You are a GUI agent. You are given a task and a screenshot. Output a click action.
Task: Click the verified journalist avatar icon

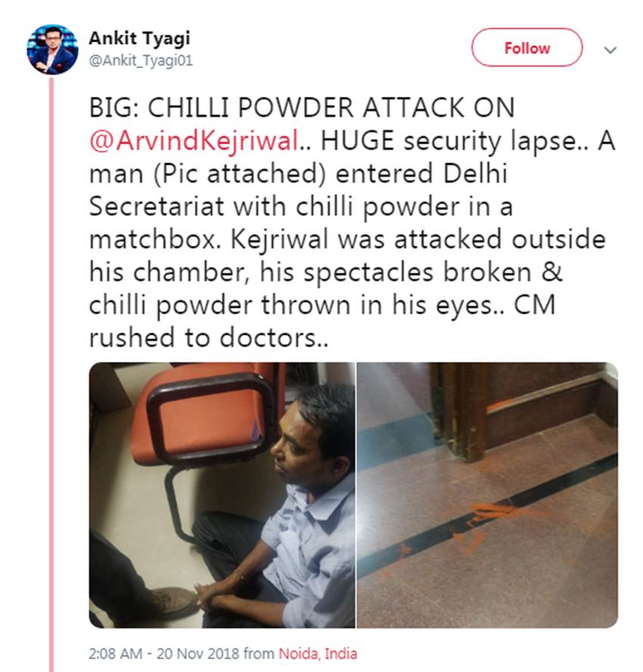(x=51, y=47)
